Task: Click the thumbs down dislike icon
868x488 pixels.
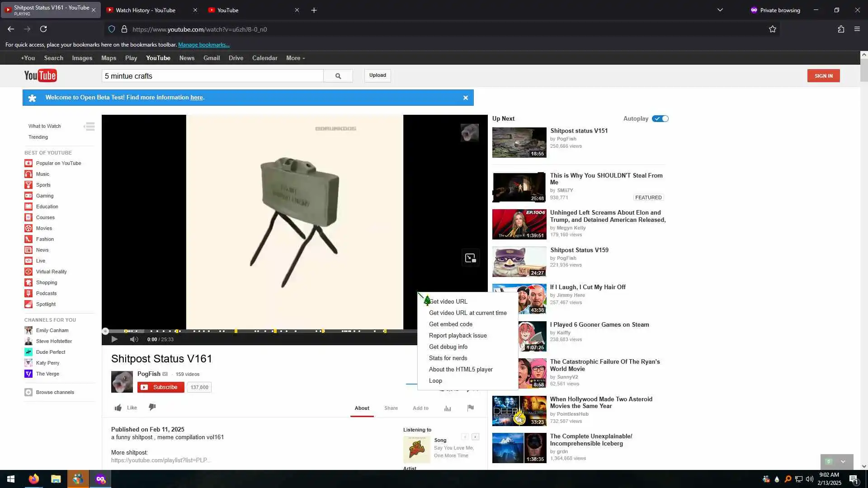Action: [x=152, y=407]
